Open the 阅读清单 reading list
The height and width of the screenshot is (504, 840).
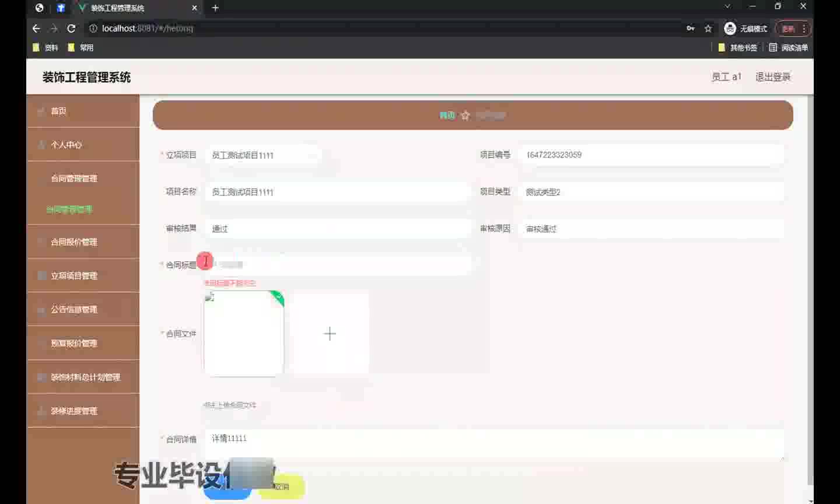pyautogui.click(x=788, y=48)
